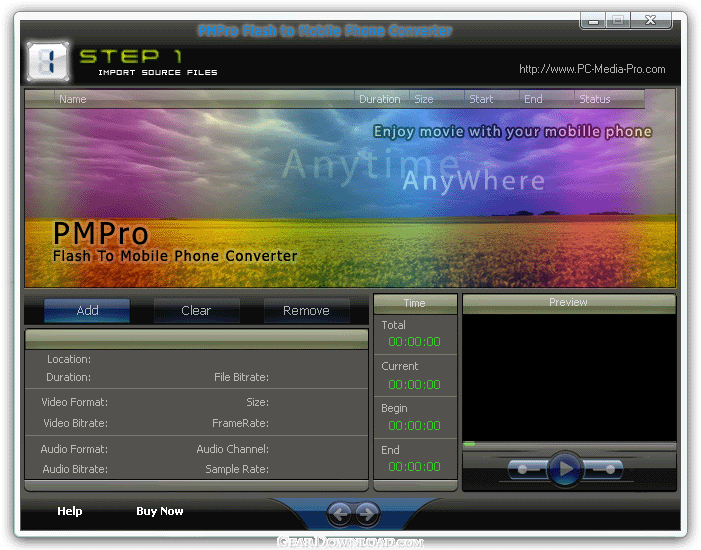Minimize the converter window
Image resolution: width=701 pixels, height=550 pixels.
point(593,20)
